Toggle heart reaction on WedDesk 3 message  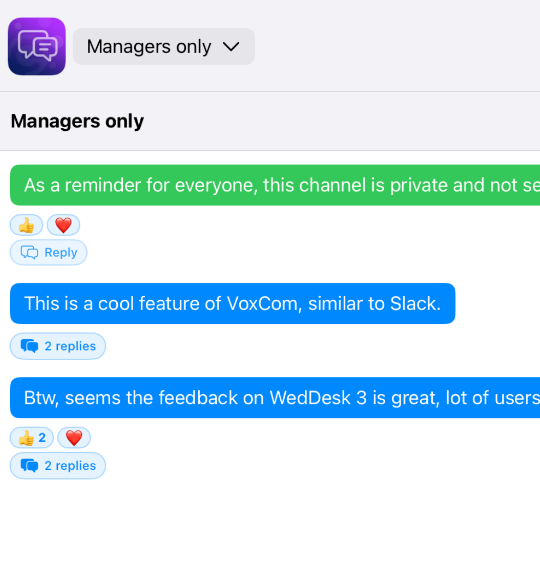click(74, 438)
